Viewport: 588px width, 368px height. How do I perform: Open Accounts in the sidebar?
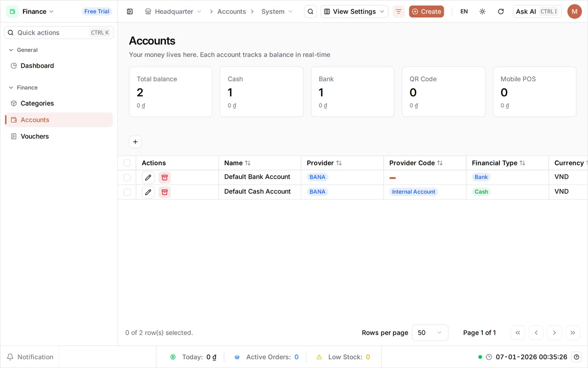[59, 120]
